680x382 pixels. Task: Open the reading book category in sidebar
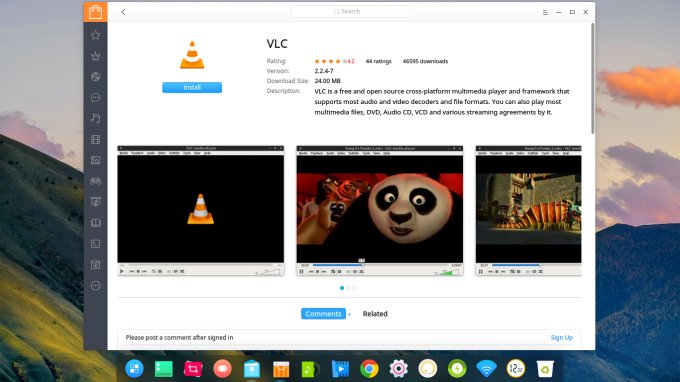coord(95,223)
